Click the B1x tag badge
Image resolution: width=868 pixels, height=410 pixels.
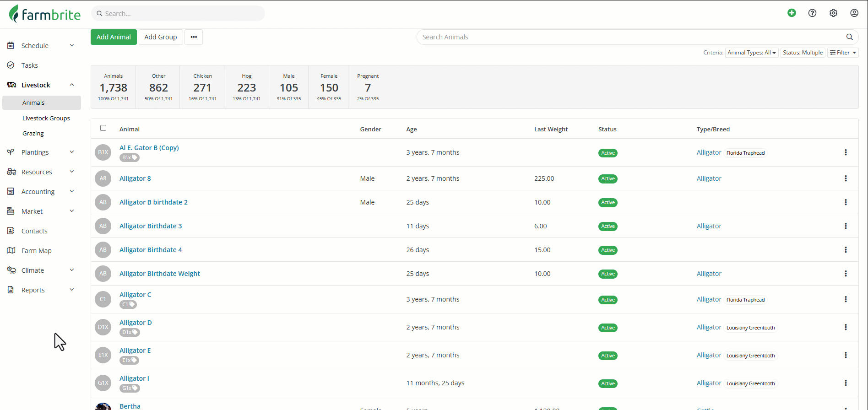coord(130,157)
